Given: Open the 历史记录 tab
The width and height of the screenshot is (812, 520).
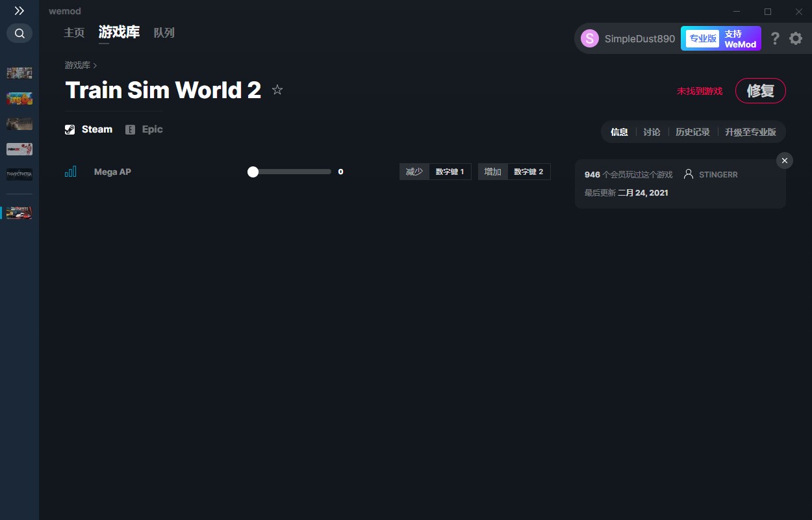Looking at the screenshot, I should [692, 132].
